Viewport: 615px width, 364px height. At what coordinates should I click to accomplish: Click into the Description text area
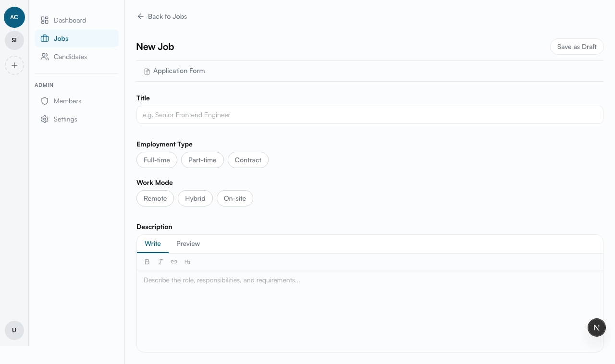(370, 311)
